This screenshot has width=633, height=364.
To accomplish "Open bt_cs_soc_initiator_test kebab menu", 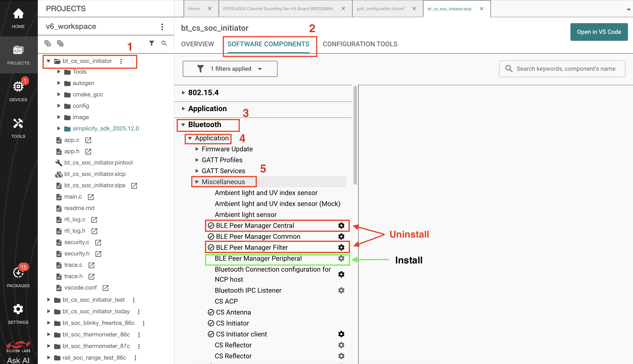I will [x=134, y=300].
